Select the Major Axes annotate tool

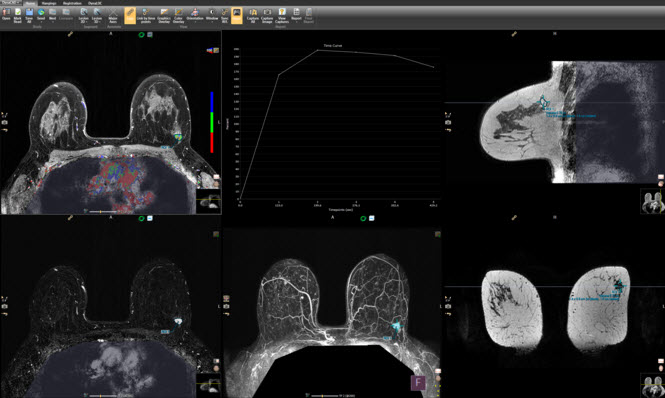click(113, 15)
